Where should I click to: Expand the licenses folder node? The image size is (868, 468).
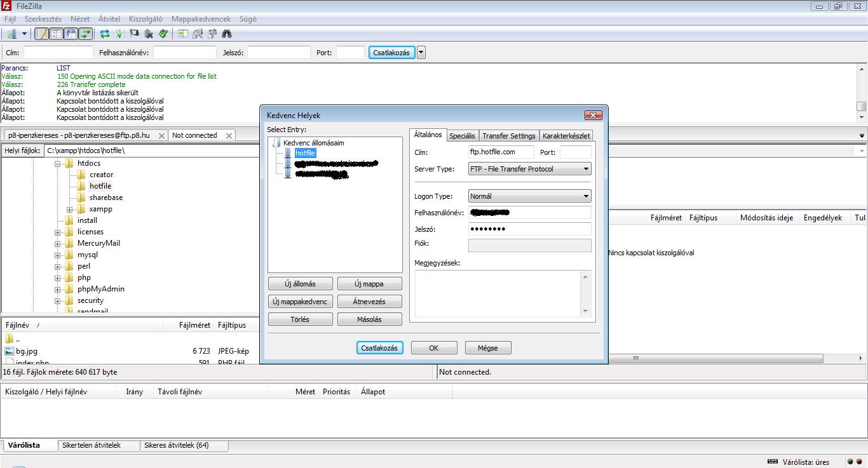tap(57, 232)
